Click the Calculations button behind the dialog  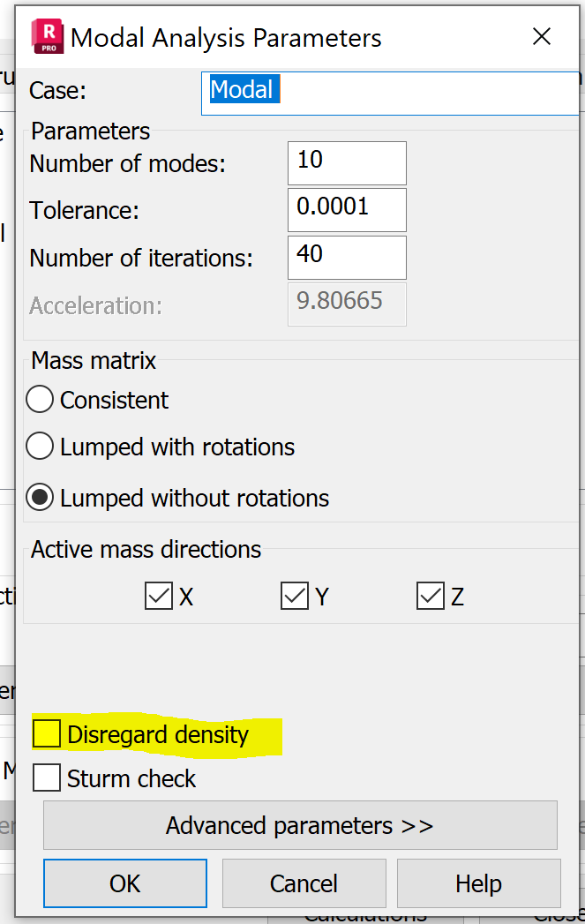coord(364,918)
